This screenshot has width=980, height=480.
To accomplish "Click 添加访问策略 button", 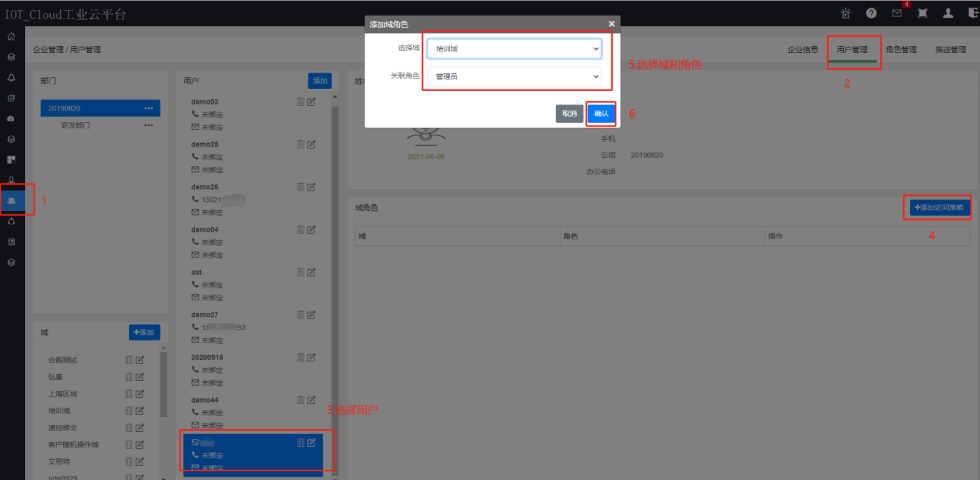I will [939, 208].
